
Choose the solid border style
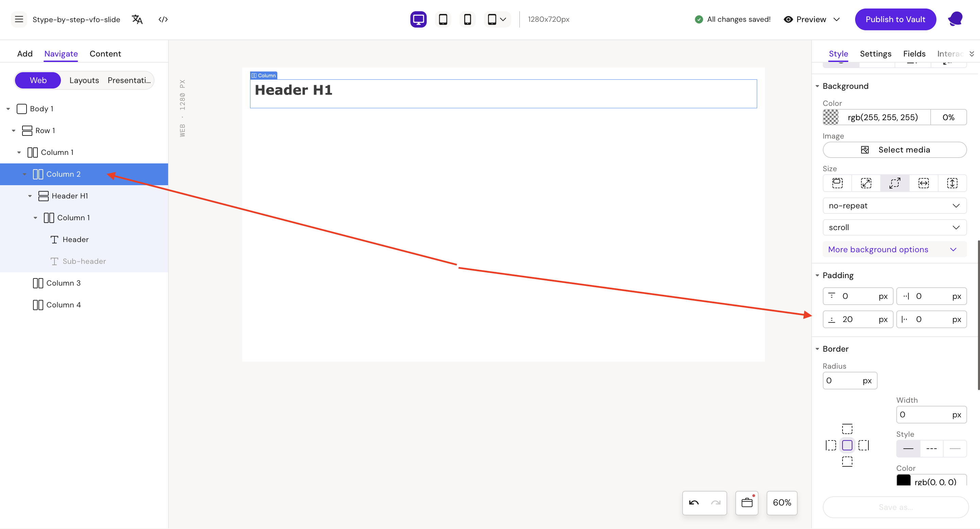click(x=908, y=449)
